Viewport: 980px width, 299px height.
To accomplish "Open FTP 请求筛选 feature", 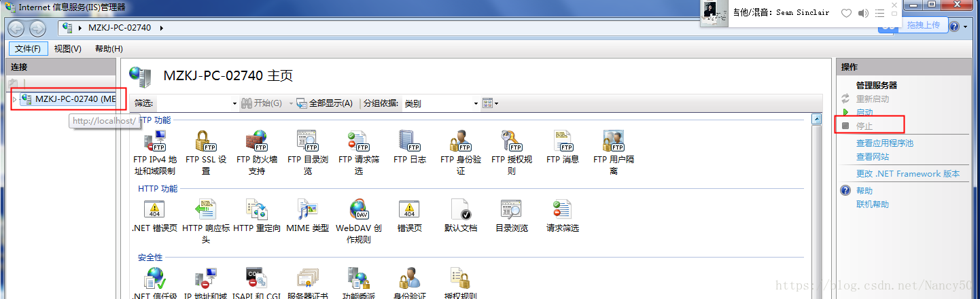I will point(359,152).
